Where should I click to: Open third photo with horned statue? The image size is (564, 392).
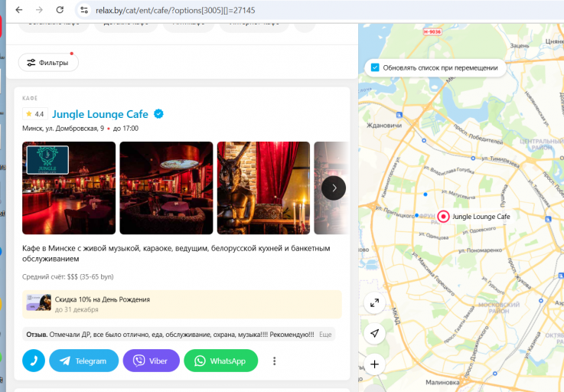[263, 188]
